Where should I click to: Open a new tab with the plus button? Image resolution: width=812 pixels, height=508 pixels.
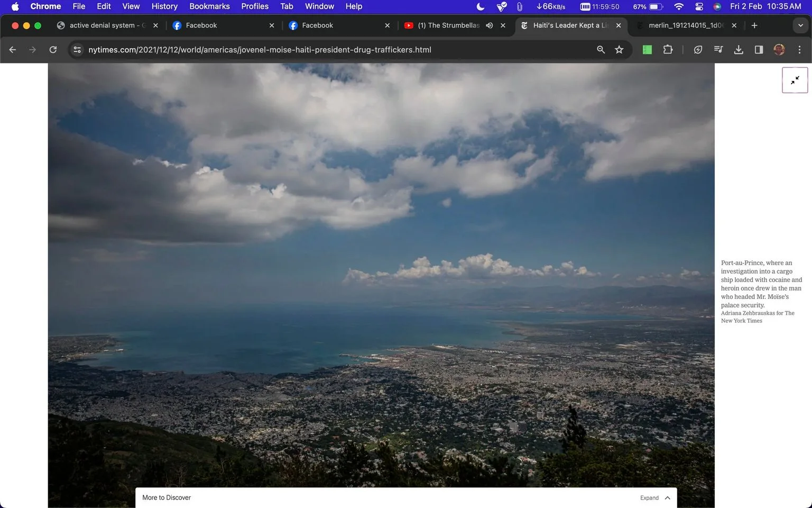(754, 25)
